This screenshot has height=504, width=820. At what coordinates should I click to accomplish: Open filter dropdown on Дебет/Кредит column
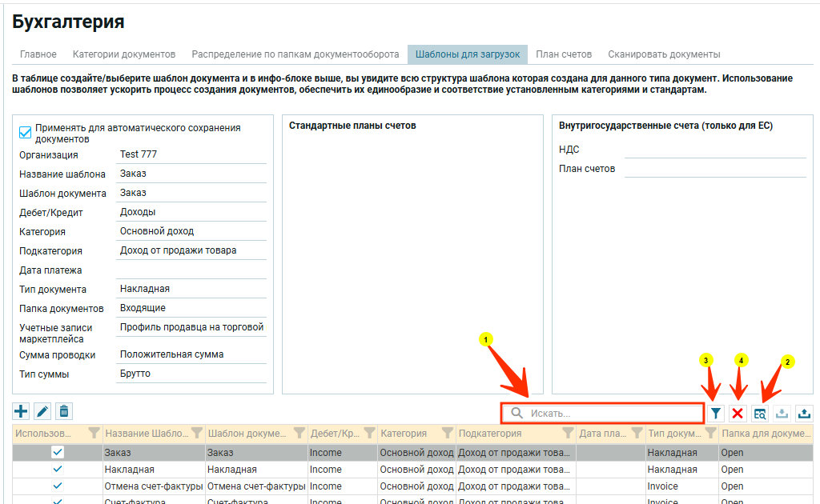point(368,434)
